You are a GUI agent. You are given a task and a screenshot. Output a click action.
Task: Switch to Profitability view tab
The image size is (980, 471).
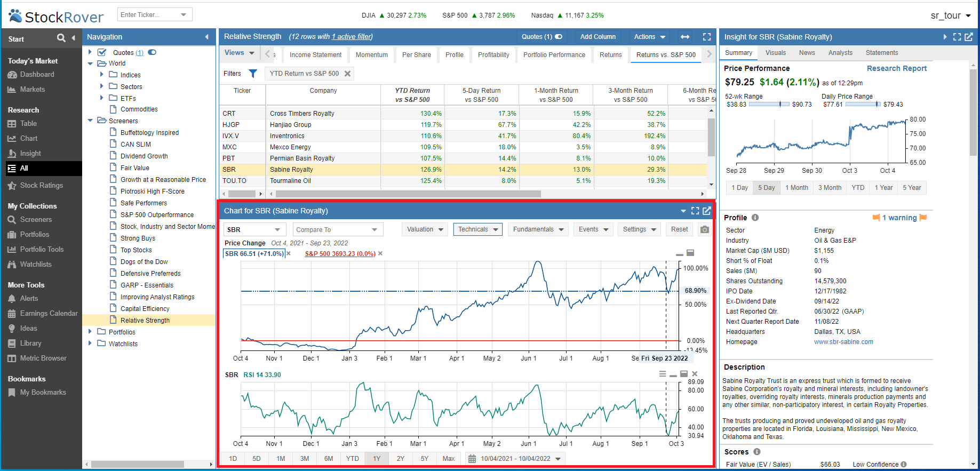click(x=493, y=55)
